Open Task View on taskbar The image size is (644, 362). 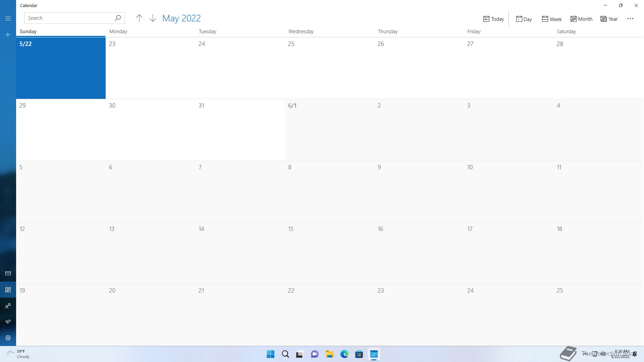[300, 354]
